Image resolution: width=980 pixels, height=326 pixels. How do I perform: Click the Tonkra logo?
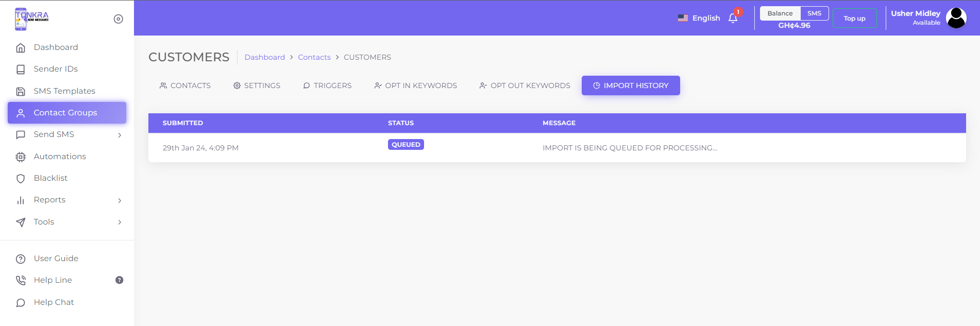pyautogui.click(x=31, y=19)
